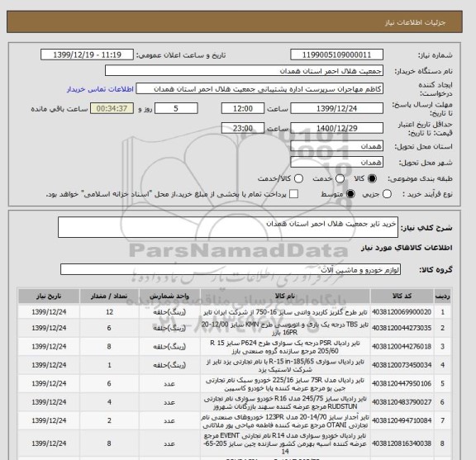This screenshot has height=460, width=476.
Task: Toggle the Islamic treasury bonds payment checkbox
Action: (x=293, y=194)
